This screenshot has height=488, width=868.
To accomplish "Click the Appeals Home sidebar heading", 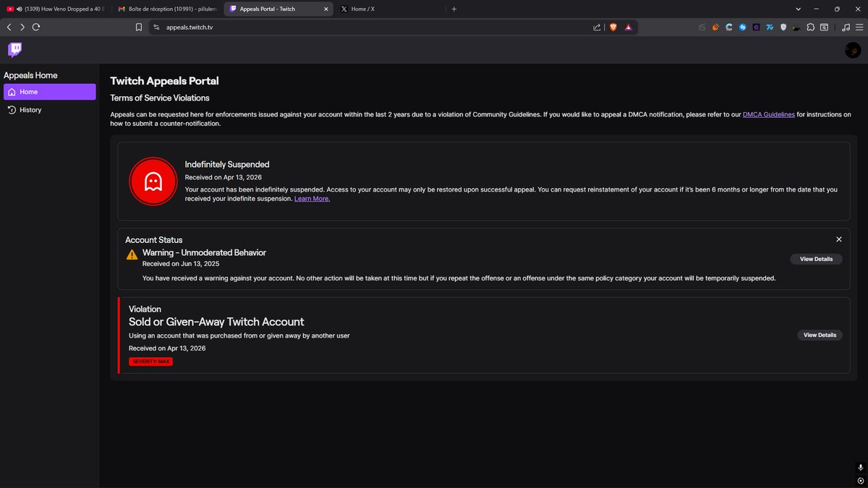I will coord(30,75).
